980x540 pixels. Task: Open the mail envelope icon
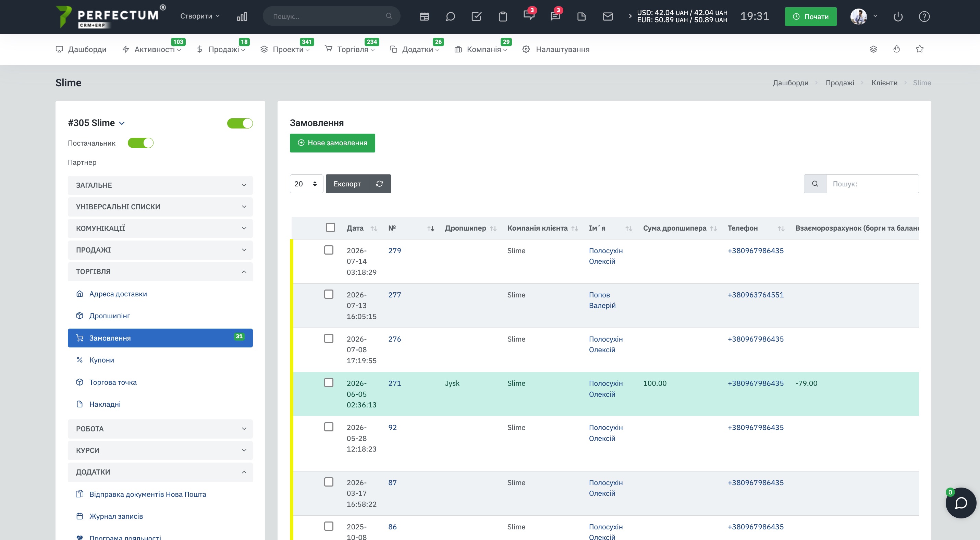pos(608,16)
